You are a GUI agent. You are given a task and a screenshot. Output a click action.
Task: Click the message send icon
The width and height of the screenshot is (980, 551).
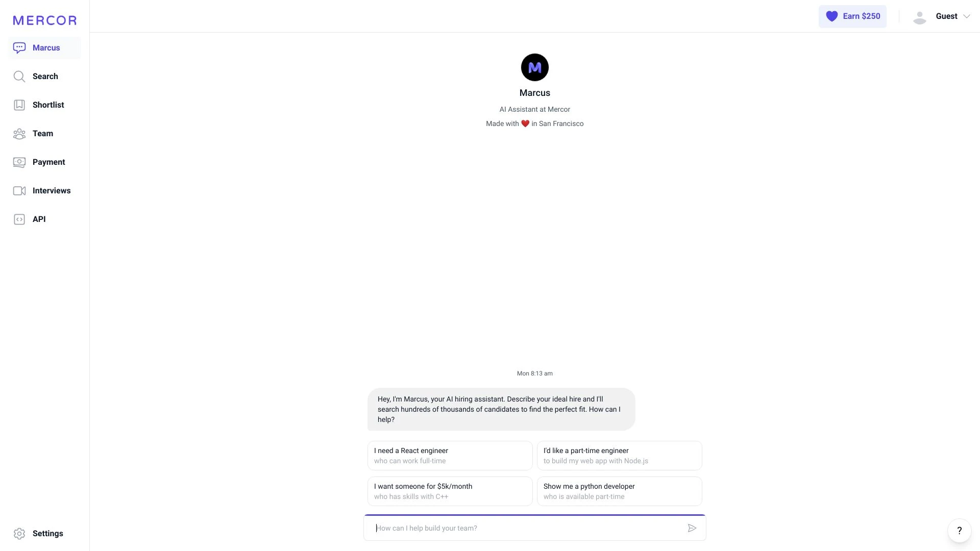692,528
